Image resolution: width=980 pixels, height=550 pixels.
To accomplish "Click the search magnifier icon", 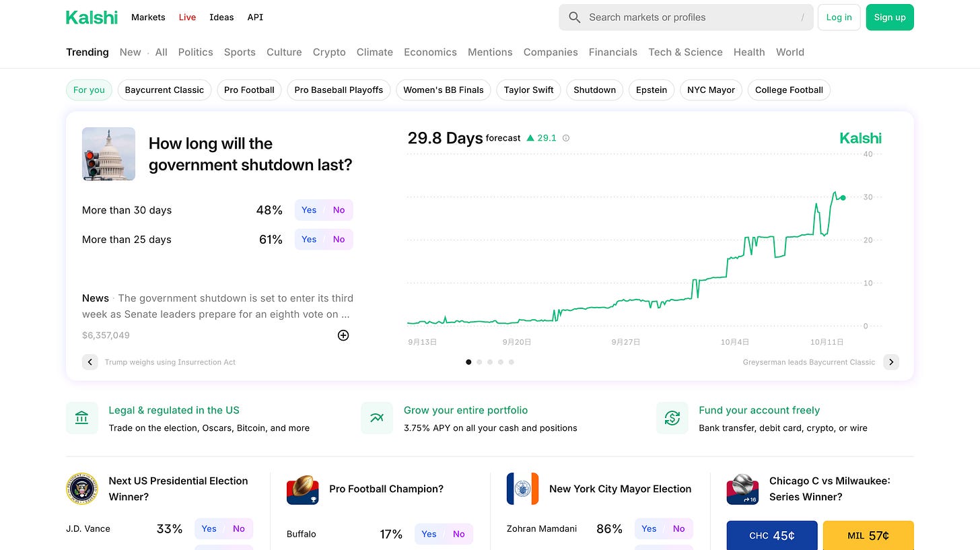I will [574, 18].
